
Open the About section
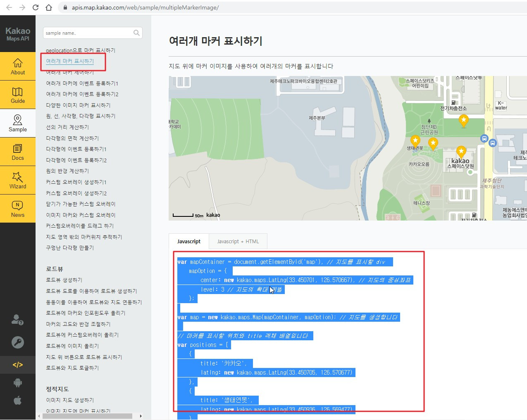click(18, 66)
